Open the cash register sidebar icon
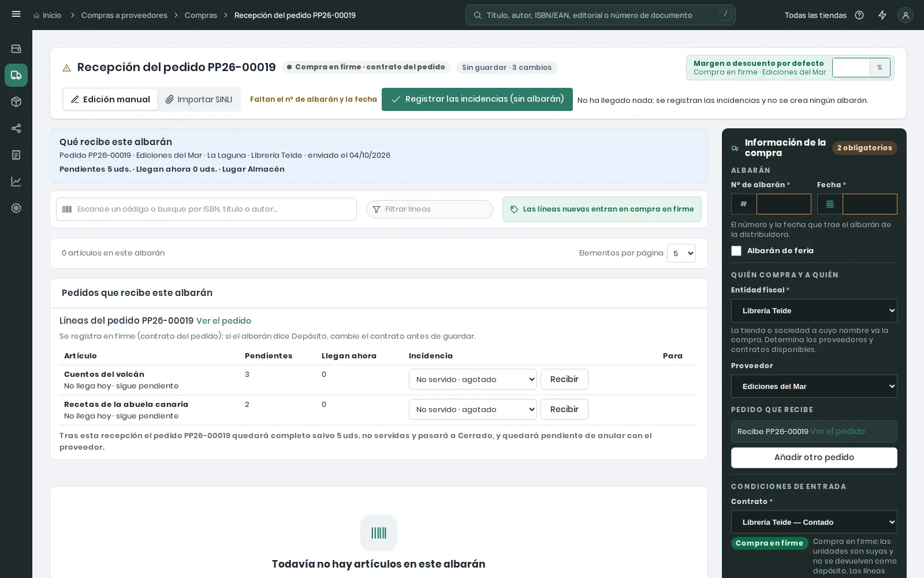 tap(16, 49)
